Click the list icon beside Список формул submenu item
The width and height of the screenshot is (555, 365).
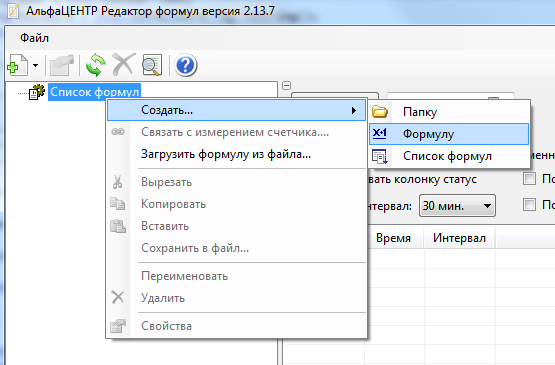380,156
